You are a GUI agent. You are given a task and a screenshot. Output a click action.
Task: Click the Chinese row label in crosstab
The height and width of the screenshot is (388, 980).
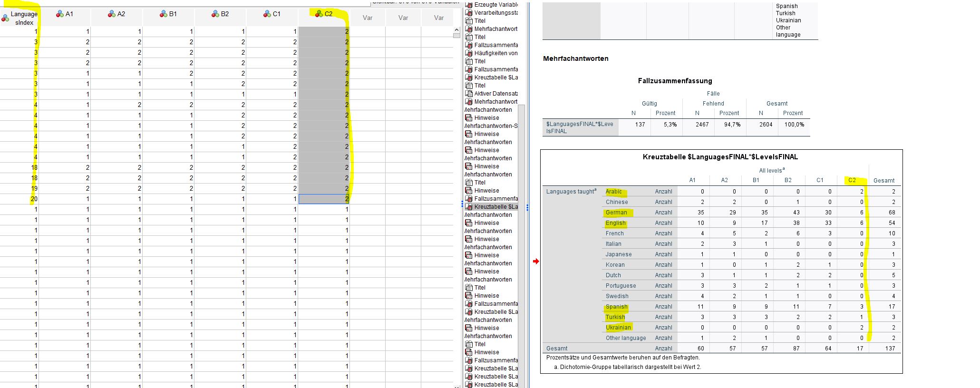(617, 202)
